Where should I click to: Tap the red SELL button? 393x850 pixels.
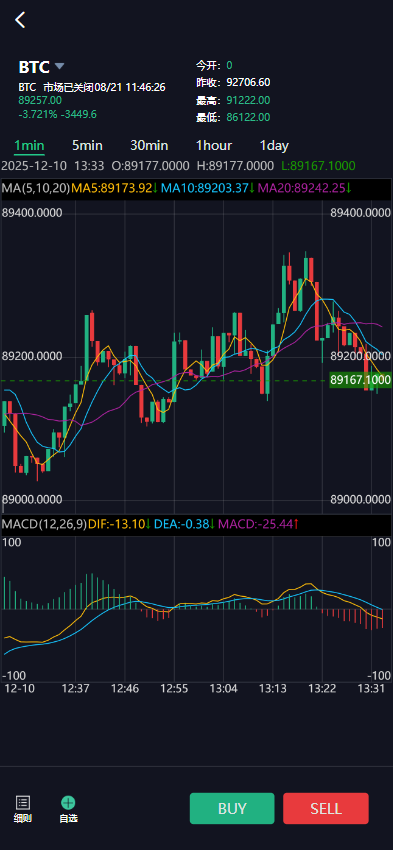(326, 808)
